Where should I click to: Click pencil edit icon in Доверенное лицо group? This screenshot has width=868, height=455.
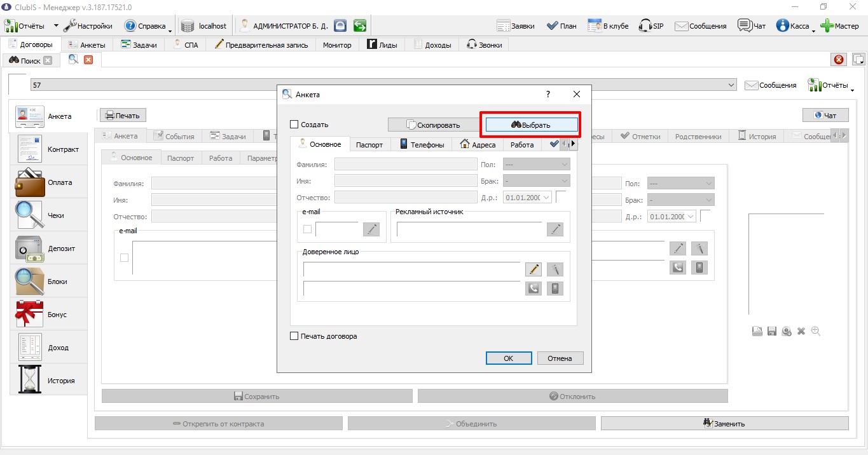click(533, 269)
